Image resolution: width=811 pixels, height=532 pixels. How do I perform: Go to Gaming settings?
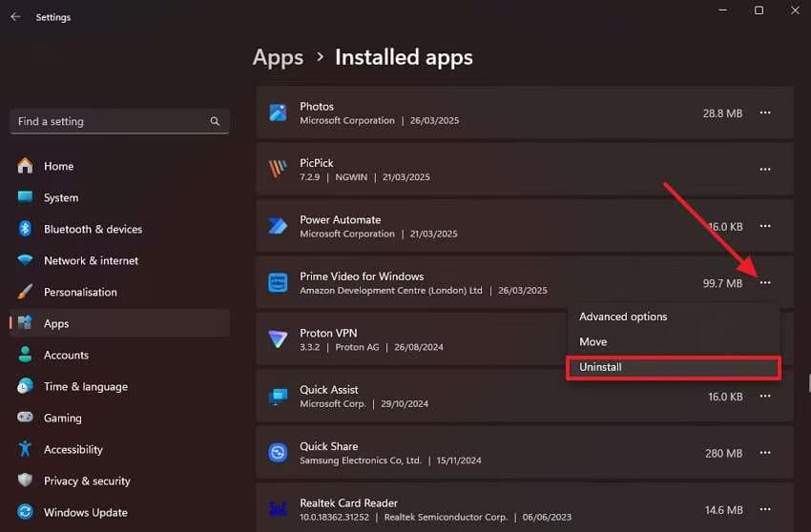pyautogui.click(x=119, y=418)
